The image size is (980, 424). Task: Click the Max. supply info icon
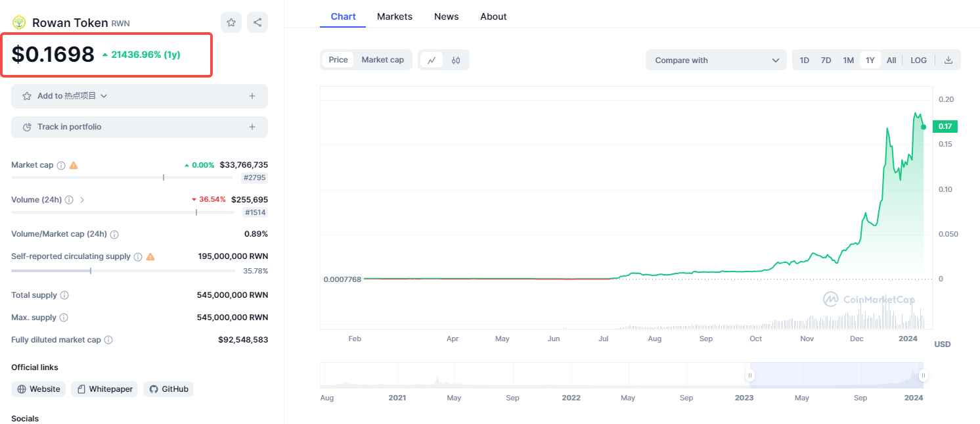64,318
